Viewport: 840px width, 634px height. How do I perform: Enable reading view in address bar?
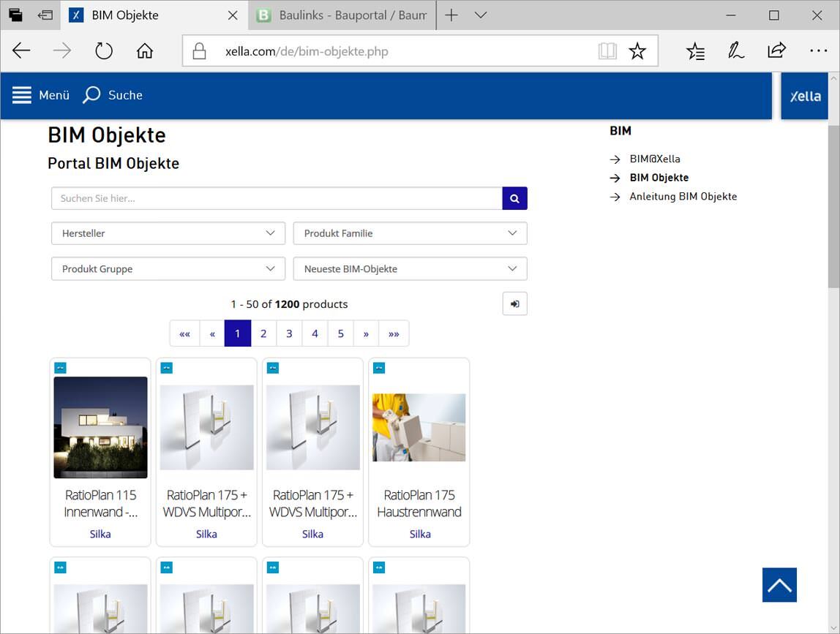tap(607, 51)
